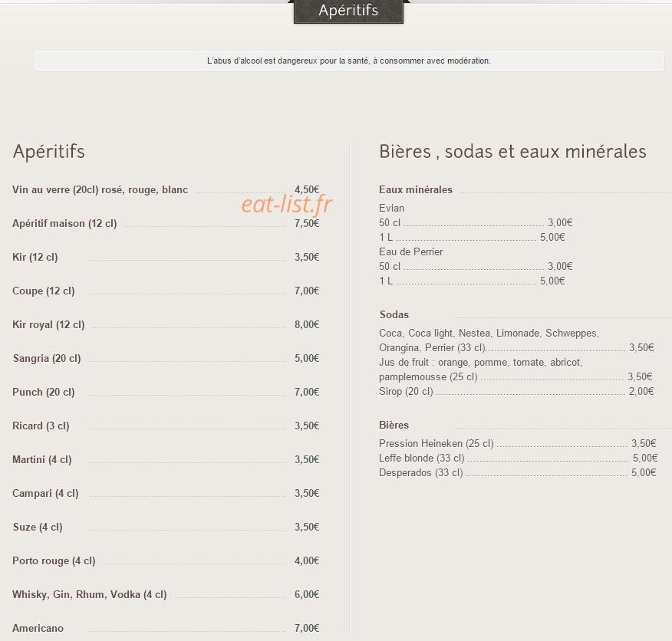Select the 'Martini (4 cl)' row
This screenshot has width=672, height=641.
166,460
